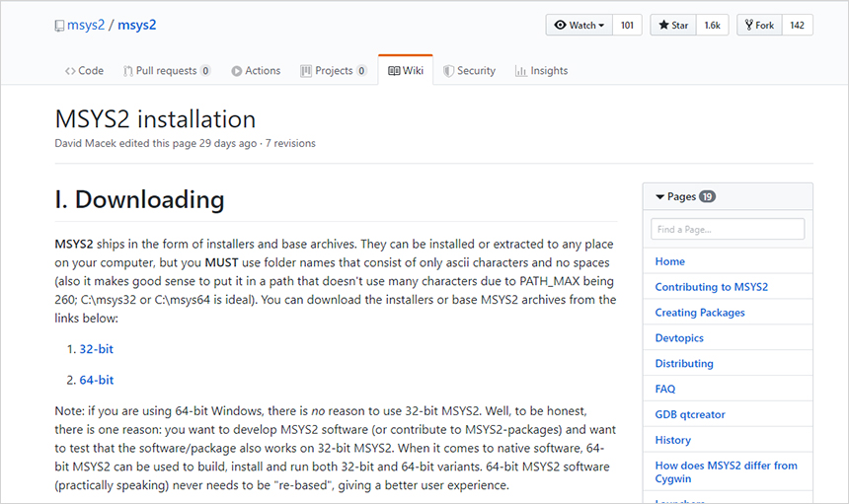Screen dimensions: 849x504
Task: View the 1.6k stargazers count
Action: tap(712, 25)
